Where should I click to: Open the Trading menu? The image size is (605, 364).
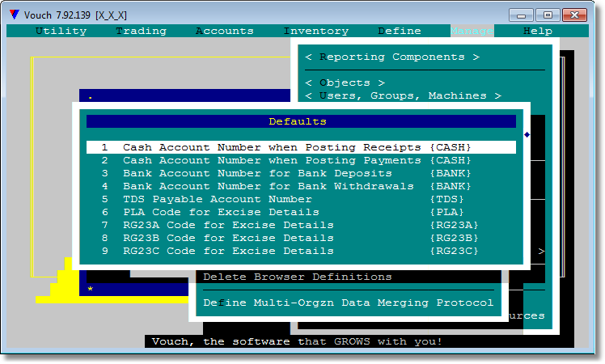(142, 31)
